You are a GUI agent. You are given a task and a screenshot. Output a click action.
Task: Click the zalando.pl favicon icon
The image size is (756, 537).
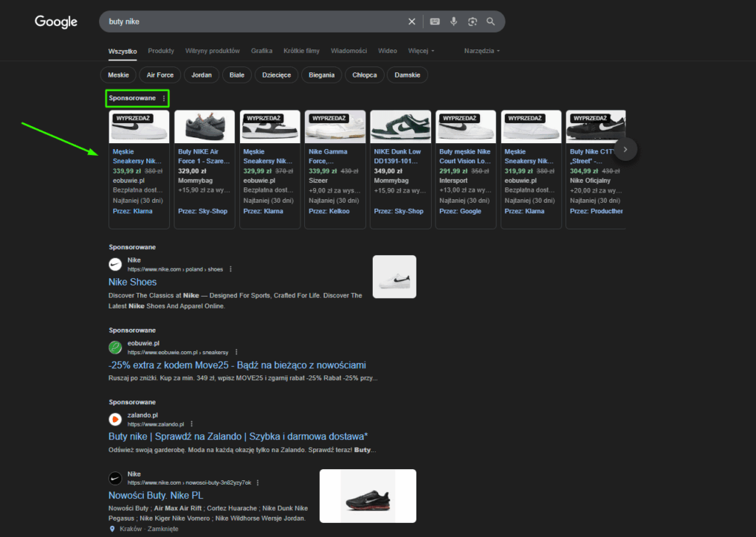(115, 420)
